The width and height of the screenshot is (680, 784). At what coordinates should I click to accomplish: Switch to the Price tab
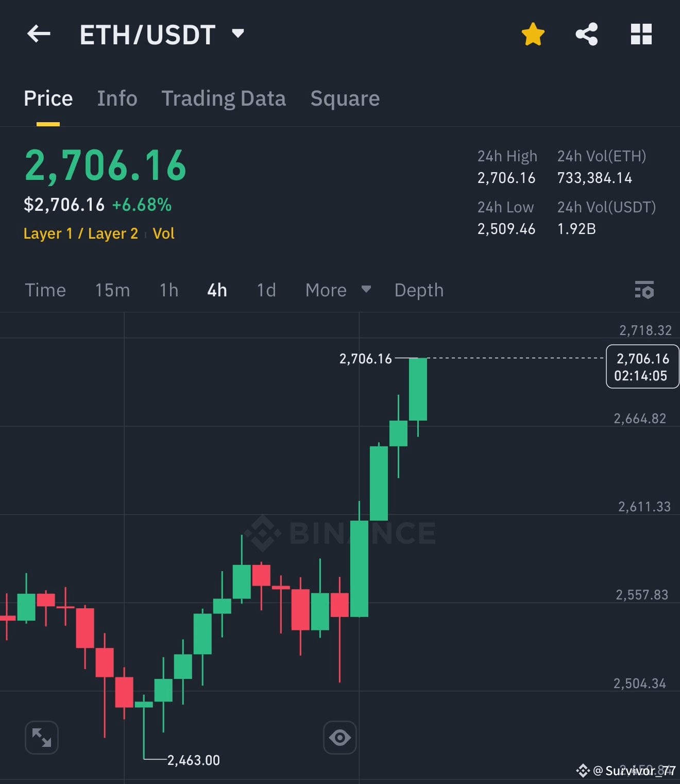(x=48, y=98)
